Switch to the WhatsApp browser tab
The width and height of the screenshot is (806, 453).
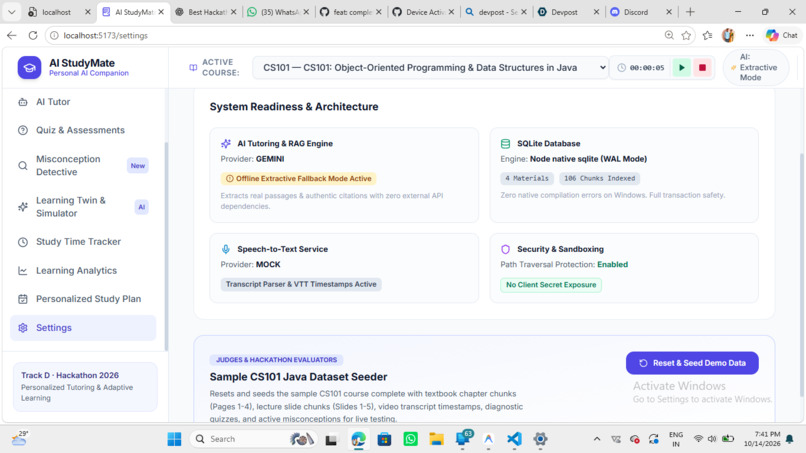[278, 12]
